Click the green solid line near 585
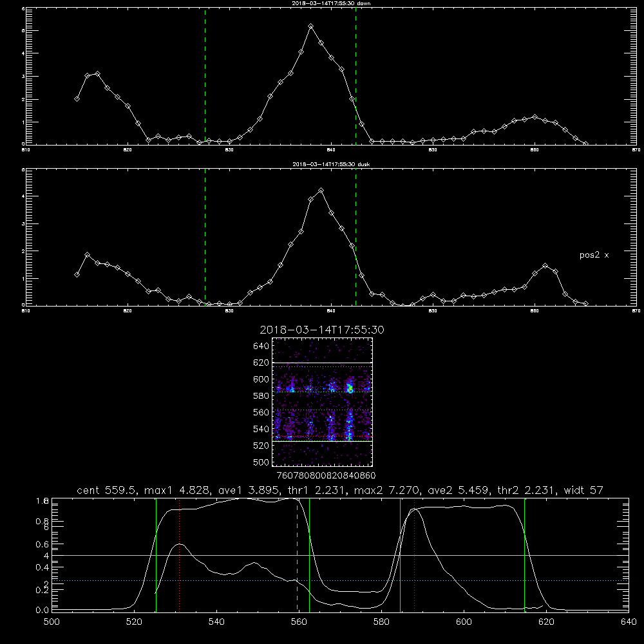 (x=400, y=554)
